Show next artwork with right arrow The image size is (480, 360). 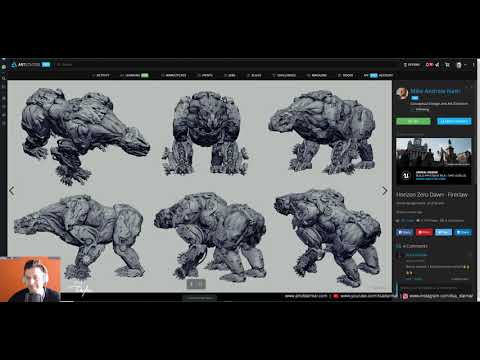click(384, 191)
